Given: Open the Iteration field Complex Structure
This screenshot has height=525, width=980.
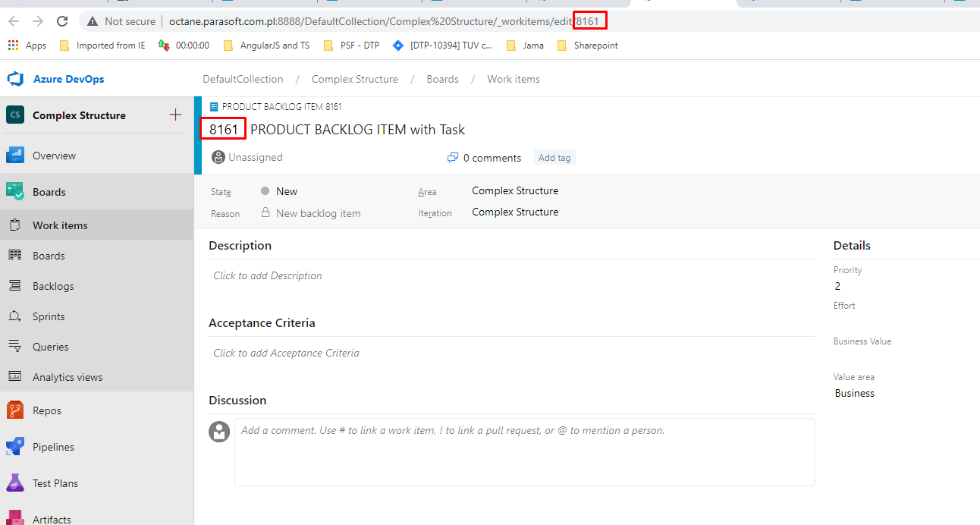Looking at the screenshot, I should [x=515, y=212].
